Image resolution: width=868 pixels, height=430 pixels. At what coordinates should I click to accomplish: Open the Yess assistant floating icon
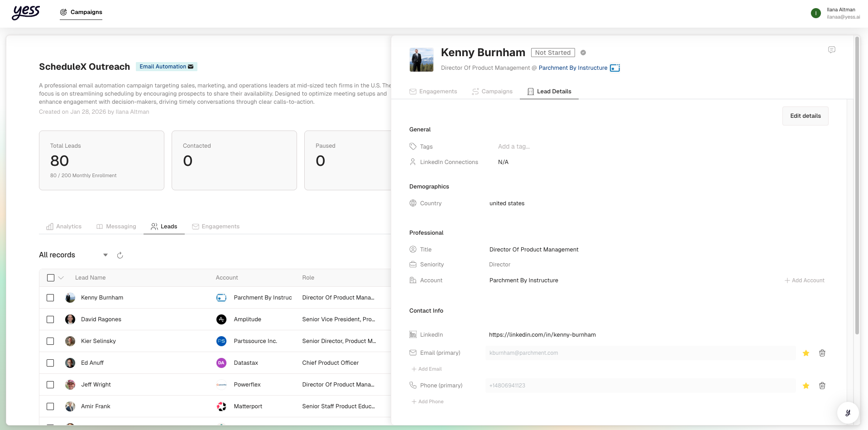pos(847,413)
